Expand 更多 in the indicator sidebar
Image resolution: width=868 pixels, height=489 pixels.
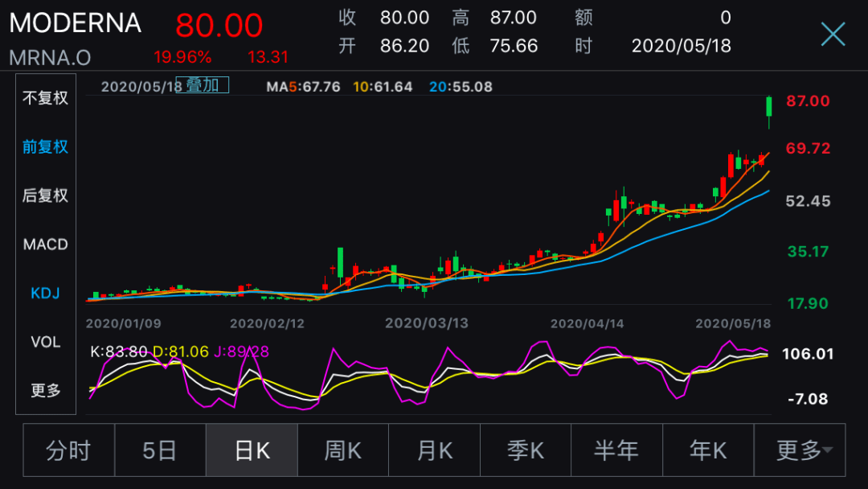pos(45,390)
